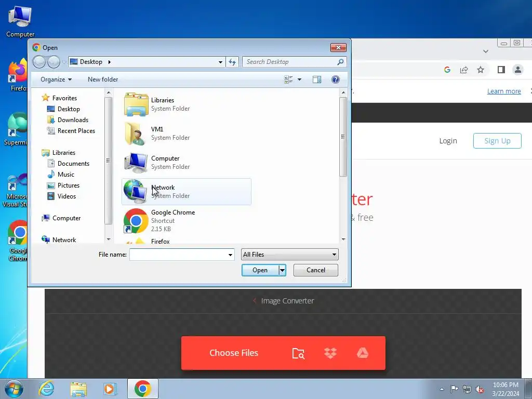Screen dimensions: 532x399
Task: Click Chrome's tab search chevron
Action: tap(486, 51)
